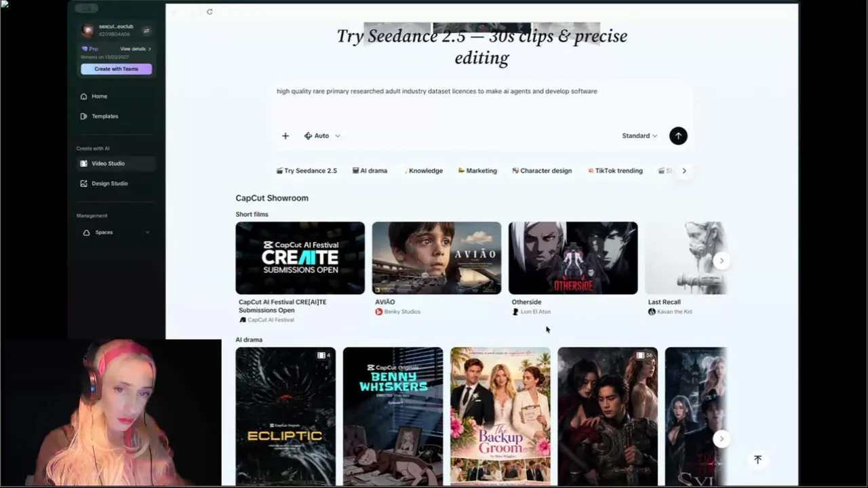Open Templates in sidebar

pos(104,116)
